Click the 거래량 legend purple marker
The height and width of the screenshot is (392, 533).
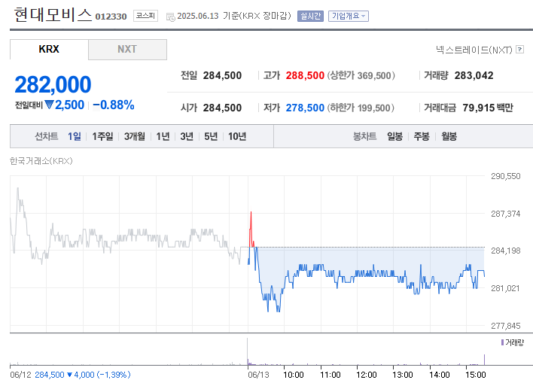[x=502, y=342]
